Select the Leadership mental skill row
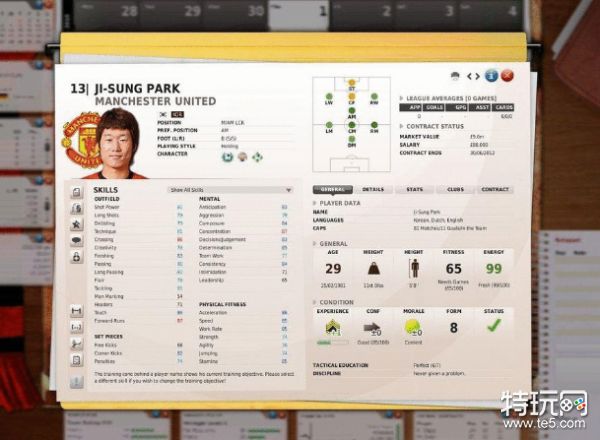This screenshot has width=600, height=440. (x=243, y=280)
